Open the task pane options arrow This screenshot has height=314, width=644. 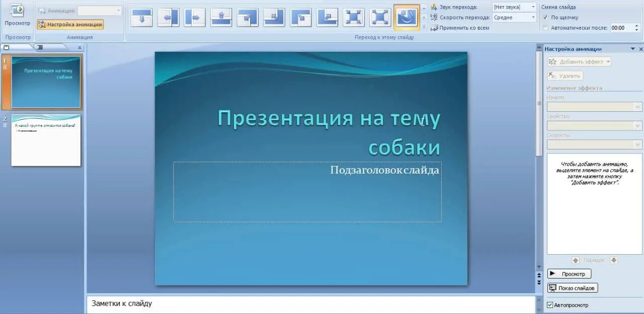(x=633, y=49)
